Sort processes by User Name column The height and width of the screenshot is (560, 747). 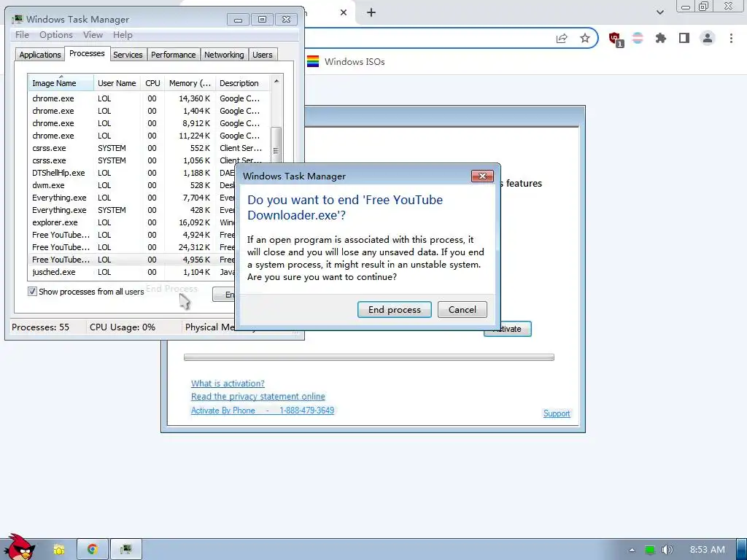click(x=117, y=83)
